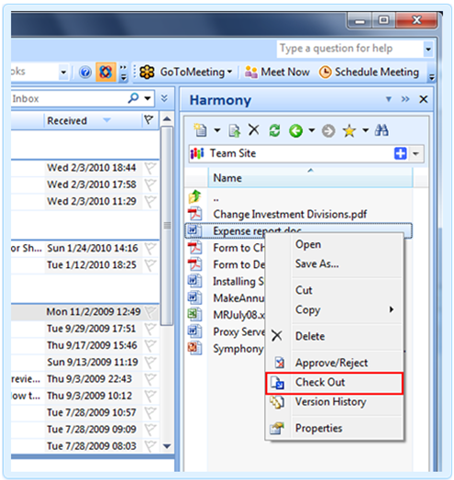Image resolution: width=454 pixels, height=480 pixels.
Task: Click the inbox vertical scrollbar thumb
Action: [x=167, y=226]
